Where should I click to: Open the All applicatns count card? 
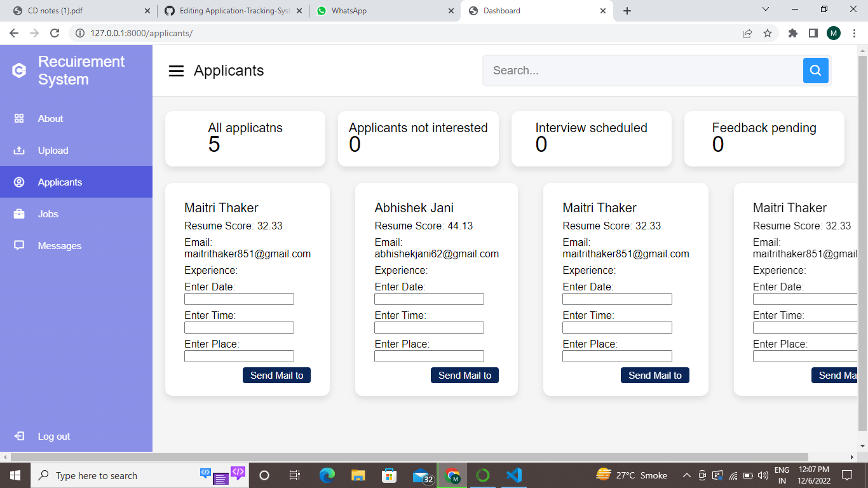pyautogui.click(x=245, y=139)
